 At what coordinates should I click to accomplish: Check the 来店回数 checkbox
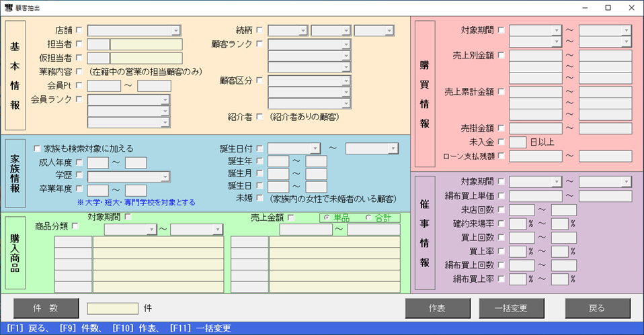tap(501, 210)
